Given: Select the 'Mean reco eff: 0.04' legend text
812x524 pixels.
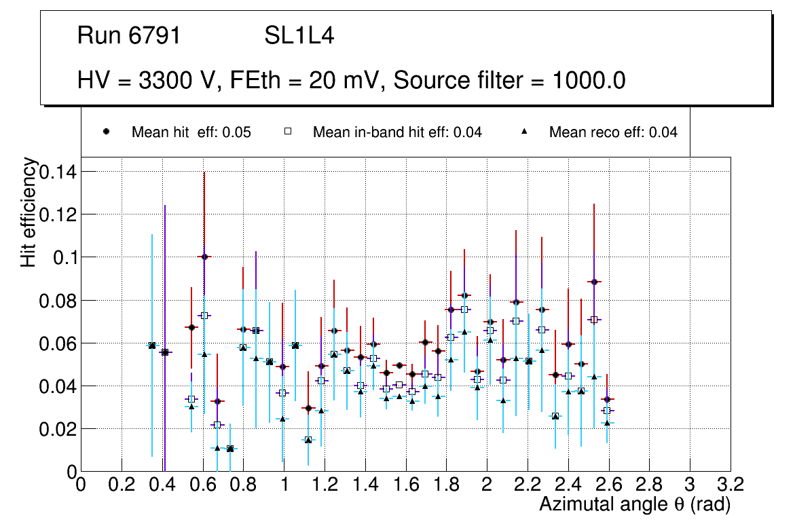Looking at the screenshot, I should (612, 132).
